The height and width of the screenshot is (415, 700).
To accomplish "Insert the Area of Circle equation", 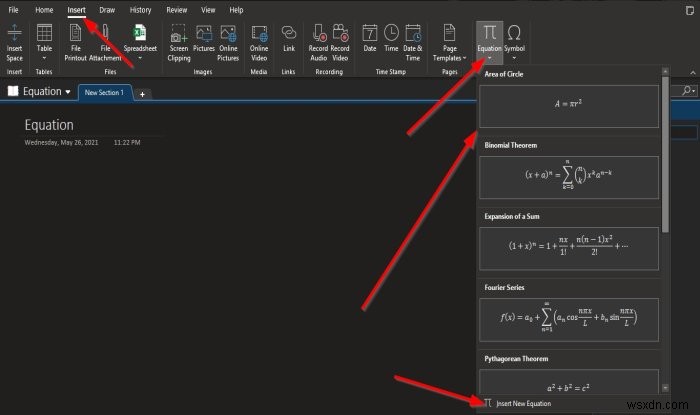I will point(569,107).
